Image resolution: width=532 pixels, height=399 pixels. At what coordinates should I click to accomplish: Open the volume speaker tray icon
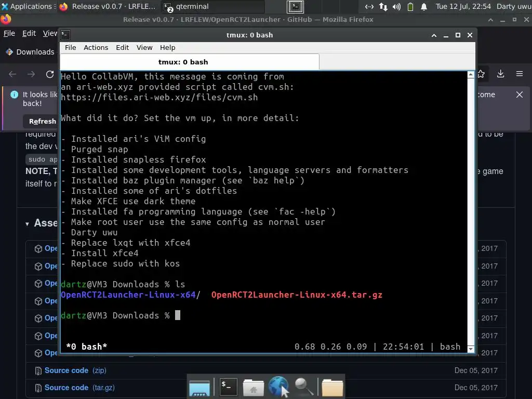point(396,6)
